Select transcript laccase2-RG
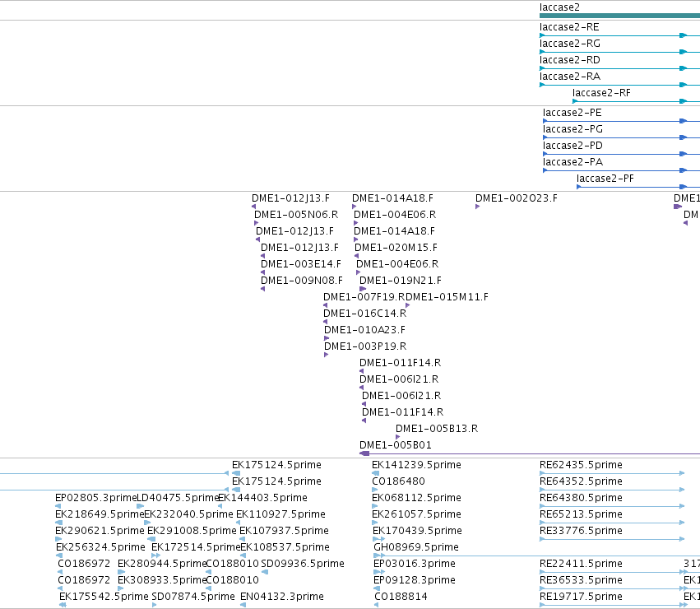This screenshot has width=700, height=609. tap(570, 44)
